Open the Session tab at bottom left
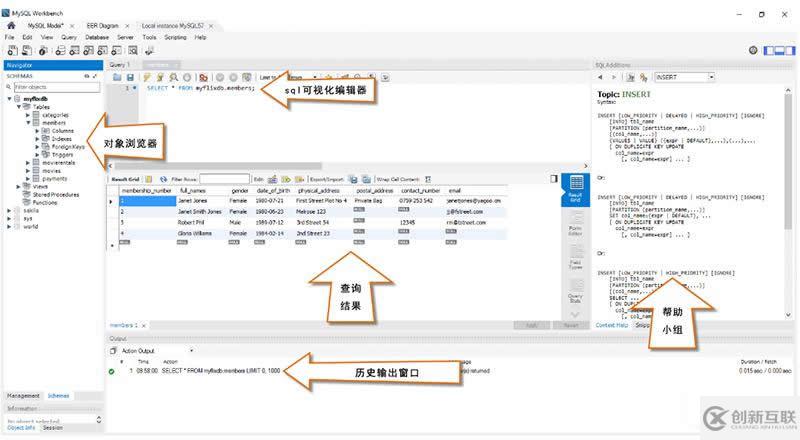Screen dimensions: 800x440 53,428
